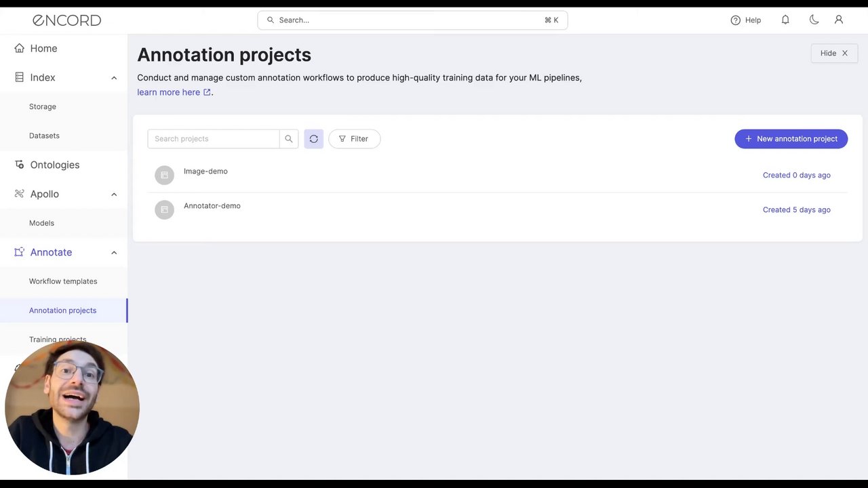Click the Encord logo
The height and width of the screenshot is (488, 868).
[x=66, y=20]
